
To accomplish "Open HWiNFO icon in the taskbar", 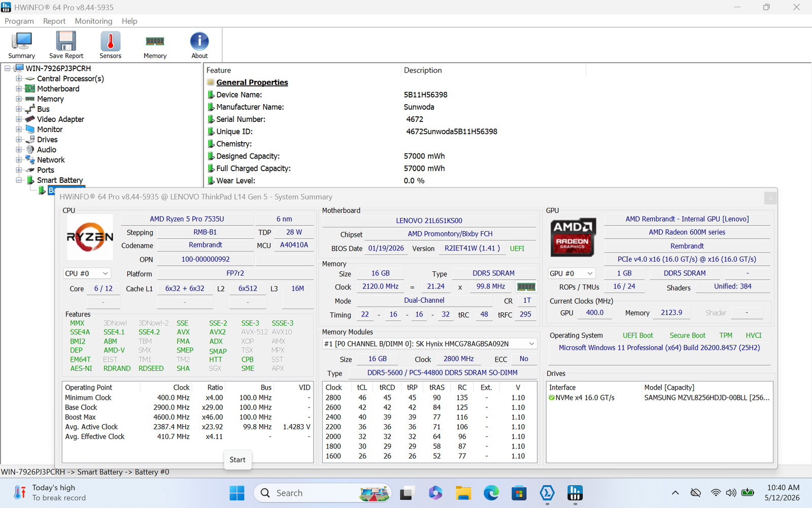I will click(x=574, y=493).
